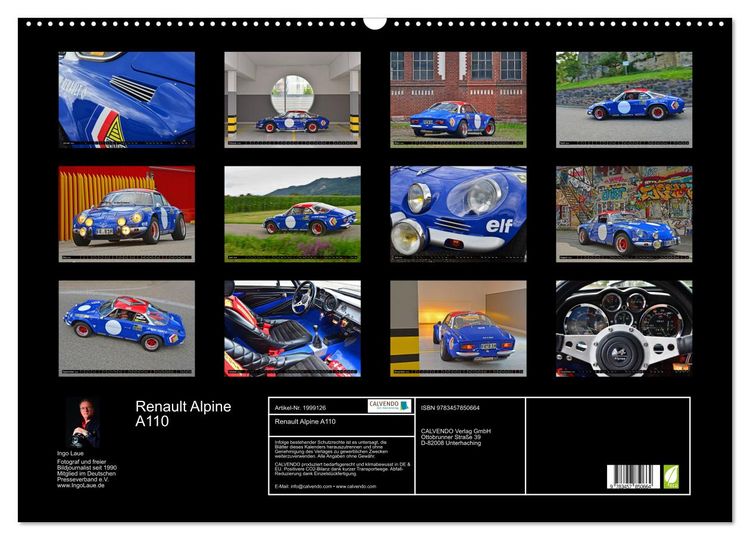Screen dimensions: 750x540
Task: Open the headlight close-up with elf logo
Action: coord(458,214)
